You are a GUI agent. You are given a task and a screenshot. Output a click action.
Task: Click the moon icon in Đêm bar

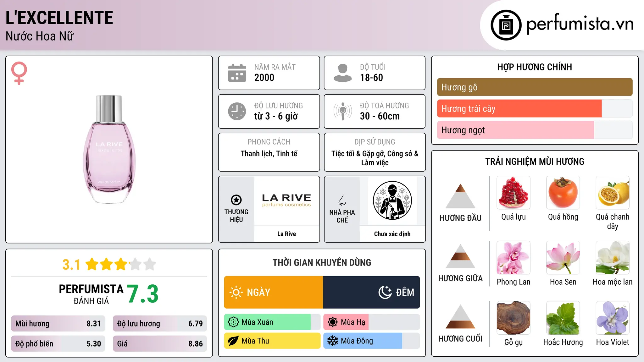click(385, 292)
